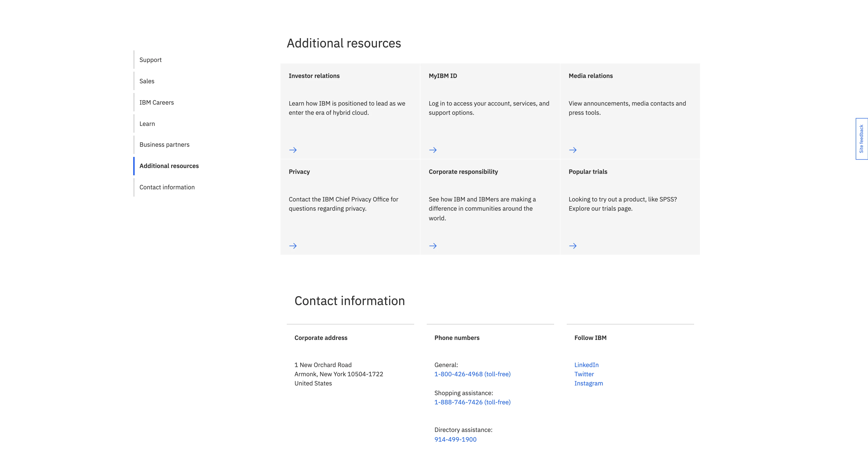Screen dimensions: 868x461
Task: Open the Site feedback tab
Action: (862, 139)
